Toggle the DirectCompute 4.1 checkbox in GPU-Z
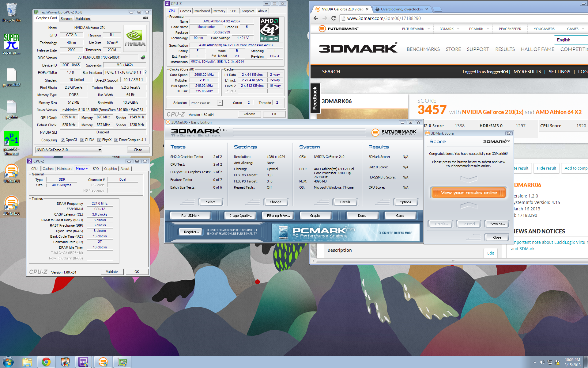This screenshot has width=588, height=368. point(116,140)
